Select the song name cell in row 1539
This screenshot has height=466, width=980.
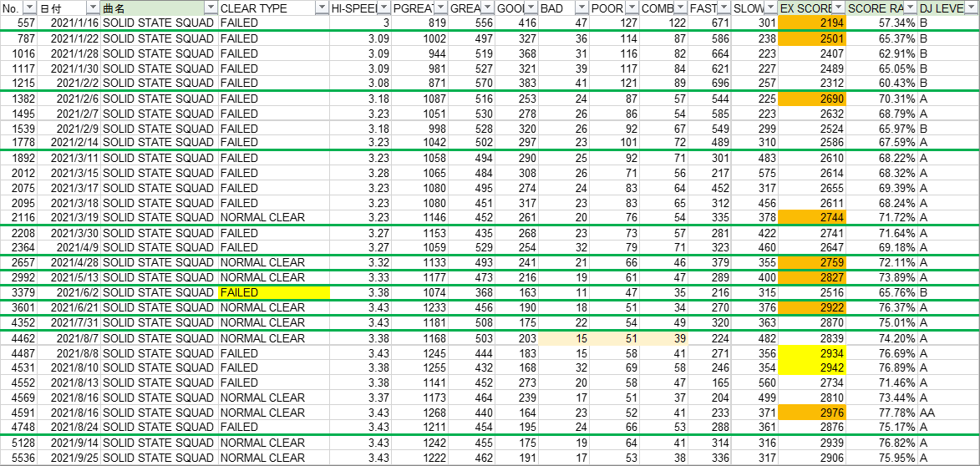tap(160, 129)
